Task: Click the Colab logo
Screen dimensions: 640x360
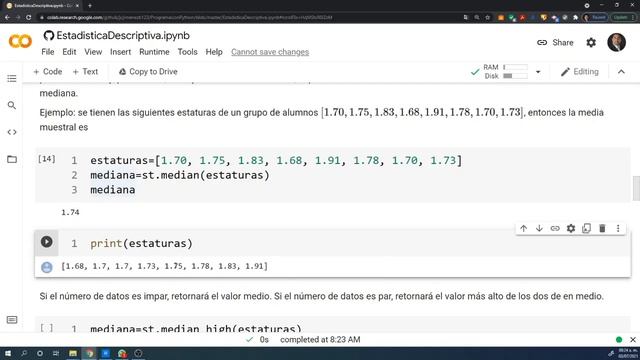Action: 20,41
